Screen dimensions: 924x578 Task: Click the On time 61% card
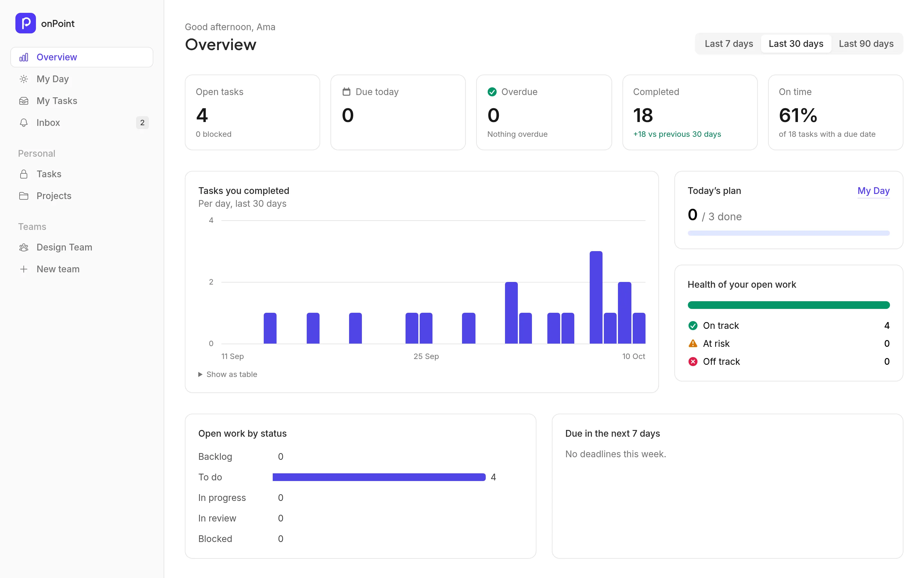[x=835, y=112]
